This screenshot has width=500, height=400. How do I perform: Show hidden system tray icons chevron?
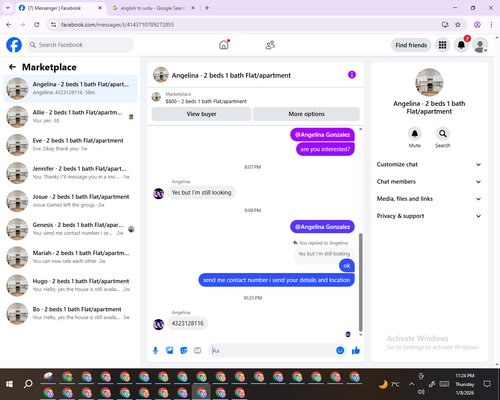pos(411,384)
